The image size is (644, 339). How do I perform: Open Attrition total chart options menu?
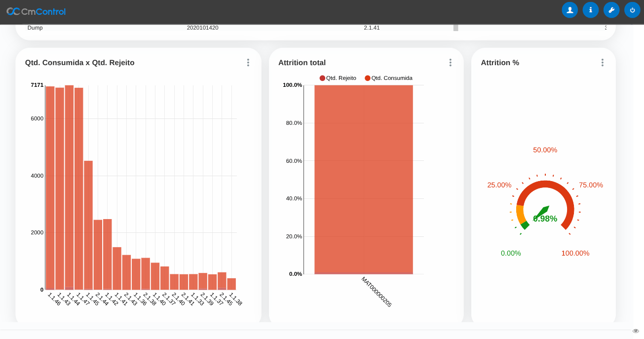coord(450,63)
